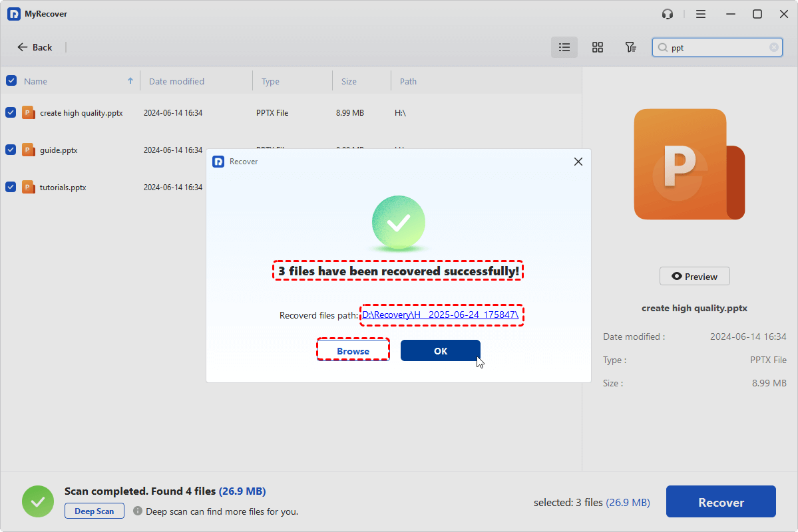Image resolution: width=798 pixels, height=532 pixels.
Task: Click the PowerPoint icon of guide.pptx
Action: [x=29, y=150]
